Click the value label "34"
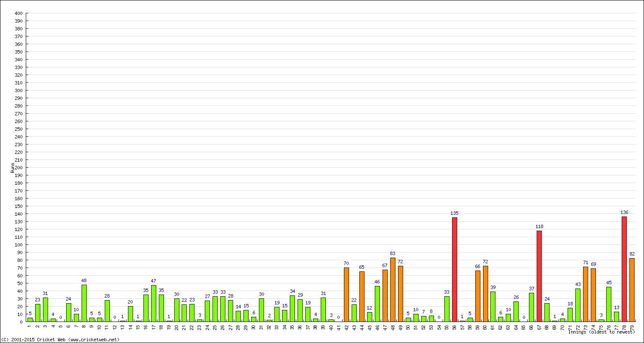This screenshot has width=644, height=343. click(292, 291)
